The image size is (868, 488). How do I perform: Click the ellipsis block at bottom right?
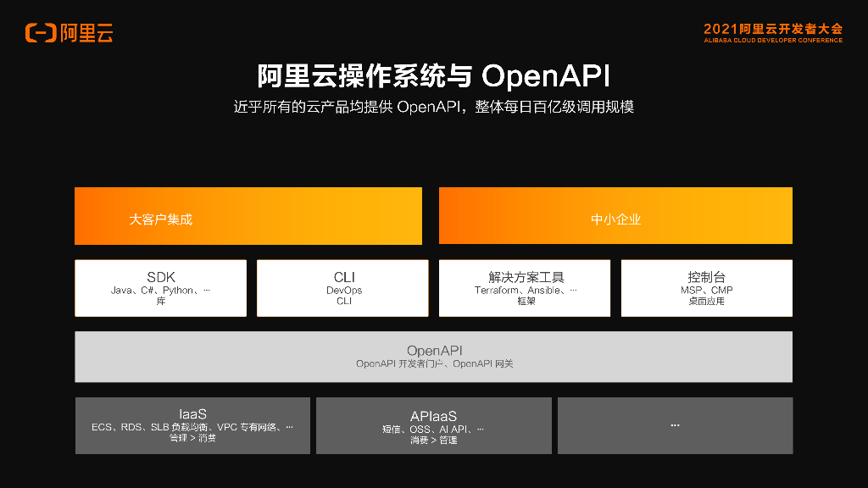676,425
